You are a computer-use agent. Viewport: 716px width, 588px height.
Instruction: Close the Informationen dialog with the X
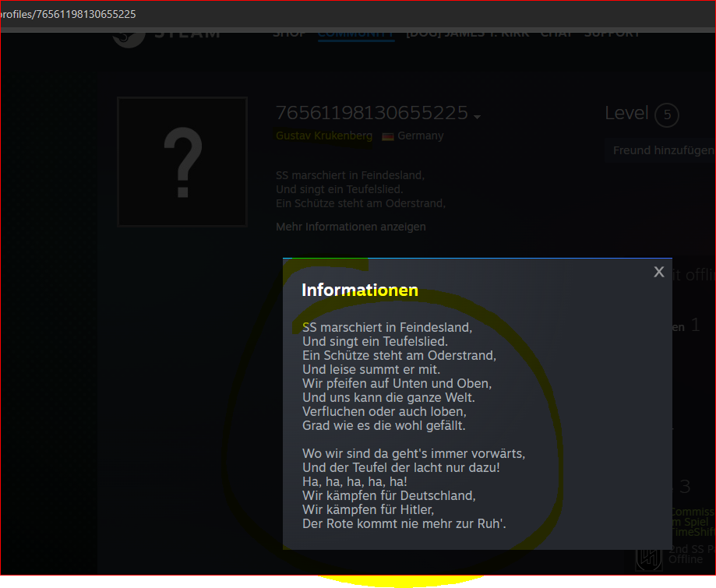tap(659, 272)
